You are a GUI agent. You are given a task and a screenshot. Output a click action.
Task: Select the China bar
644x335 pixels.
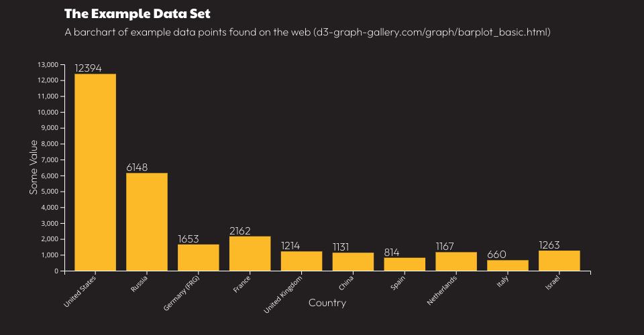click(353, 262)
